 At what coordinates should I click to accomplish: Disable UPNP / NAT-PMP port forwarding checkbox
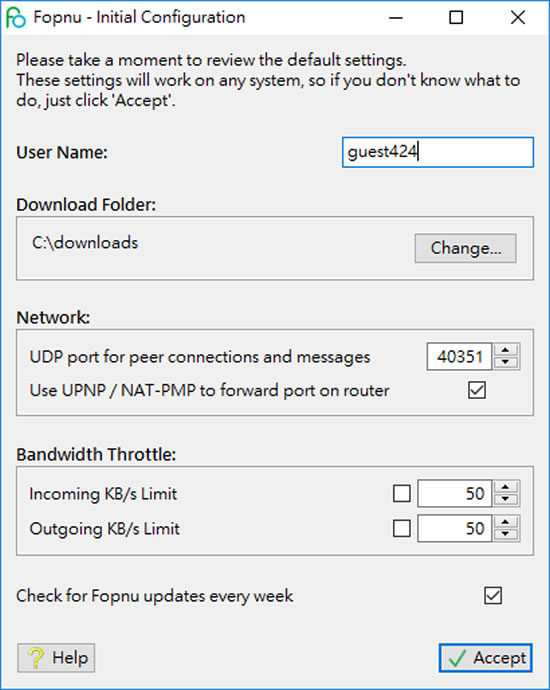pyautogui.click(x=477, y=390)
